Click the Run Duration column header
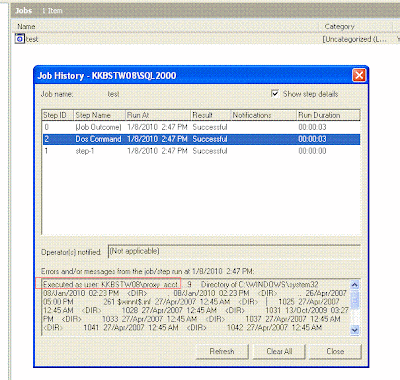The width and height of the screenshot is (400, 380). pyautogui.click(x=328, y=115)
